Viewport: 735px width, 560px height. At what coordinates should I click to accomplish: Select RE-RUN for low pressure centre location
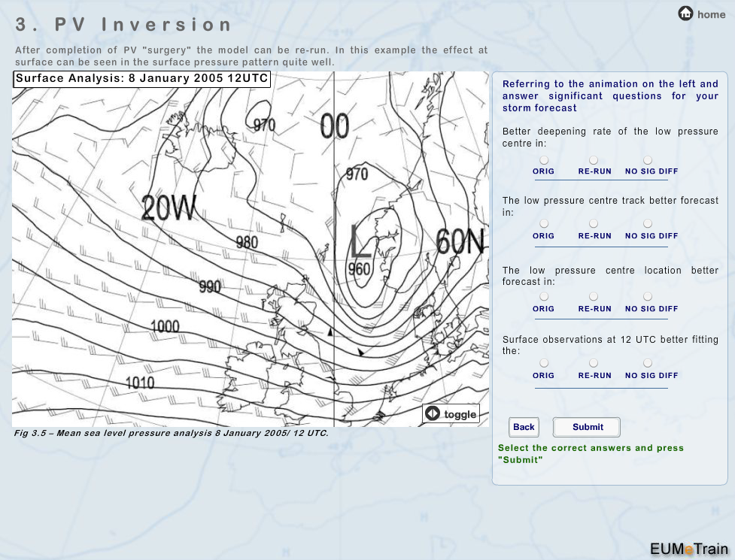(x=594, y=297)
